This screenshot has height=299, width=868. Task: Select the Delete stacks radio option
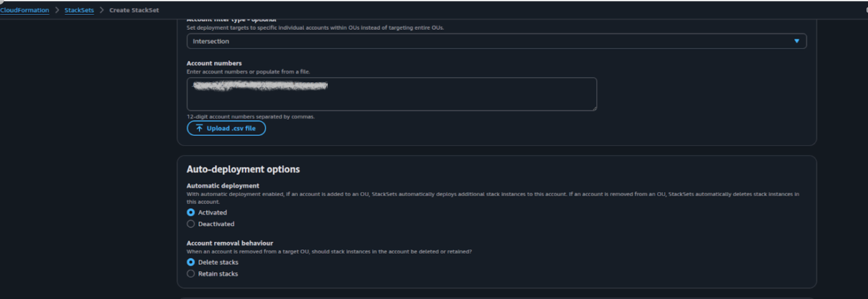pyautogui.click(x=191, y=262)
